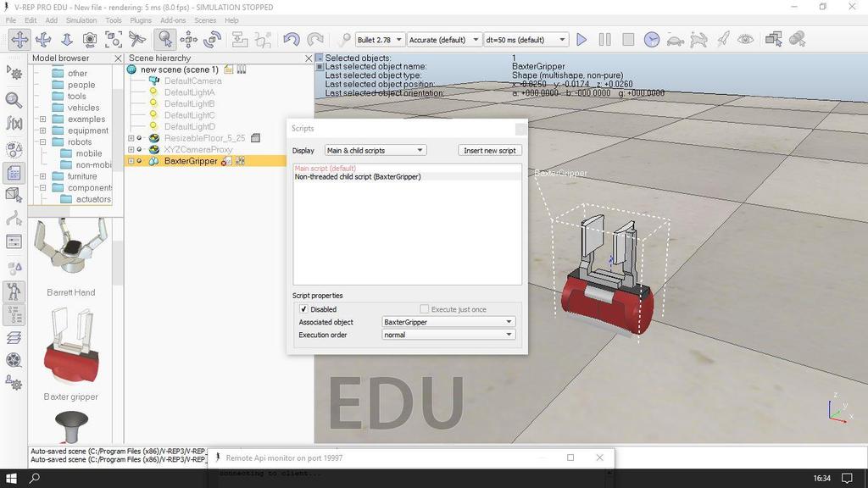The height and width of the screenshot is (488, 868).
Task: Toggle real-time mode clock icon
Action: pos(652,39)
